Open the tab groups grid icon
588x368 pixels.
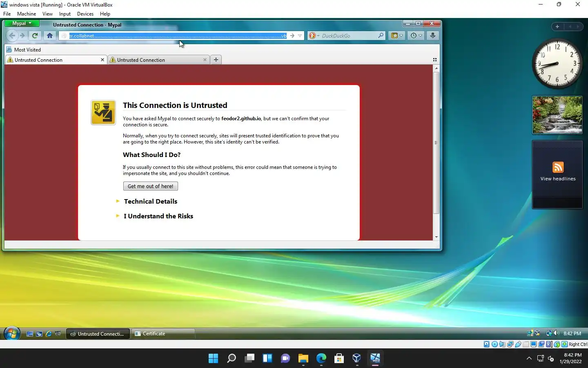434,60
